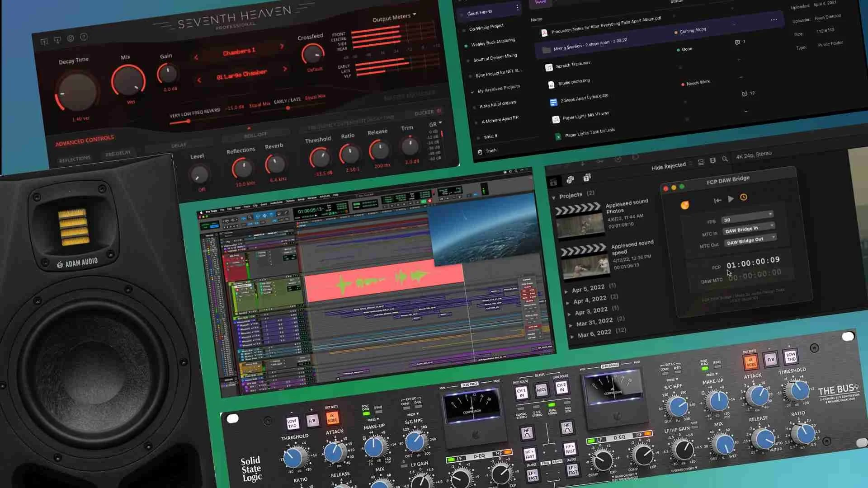Toggle the DUCKER power switch
The height and width of the screenshot is (488, 868).
pos(439,111)
